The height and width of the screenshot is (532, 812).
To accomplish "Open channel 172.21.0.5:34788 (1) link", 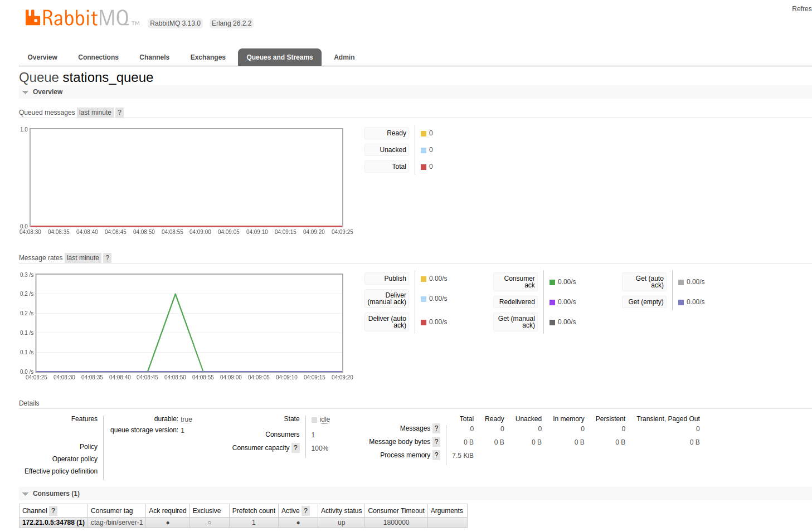I will tap(54, 523).
